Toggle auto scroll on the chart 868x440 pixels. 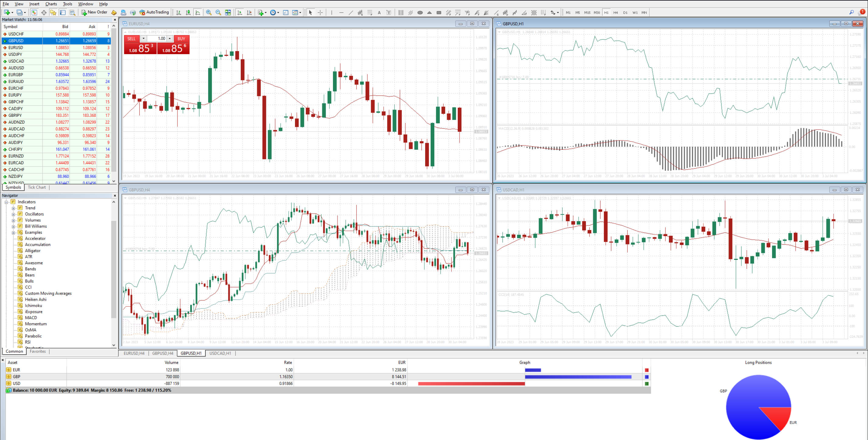click(x=239, y=12)
